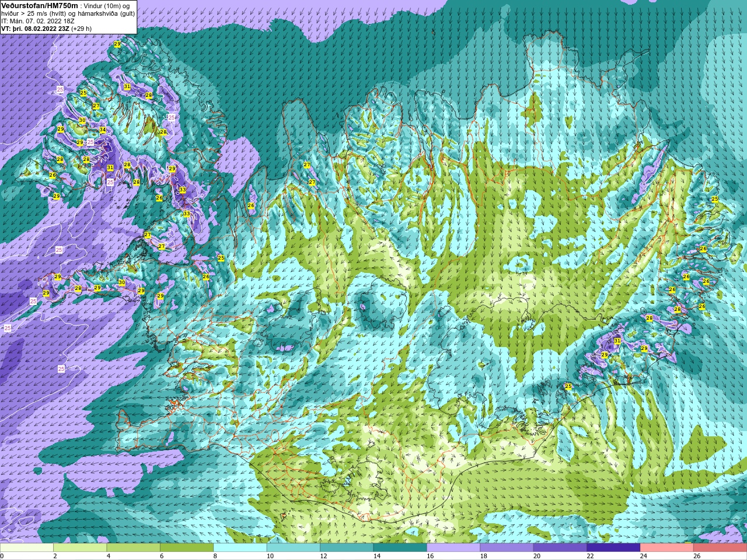
Task: Click the legend tick label 4
Action: (109, 556)
